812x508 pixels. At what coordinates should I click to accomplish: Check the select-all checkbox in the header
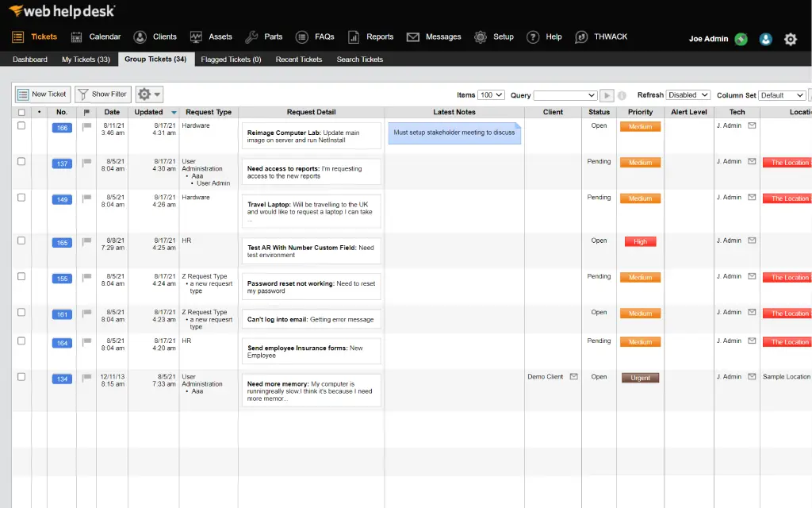pyautogui.click(x=21, y=112)
